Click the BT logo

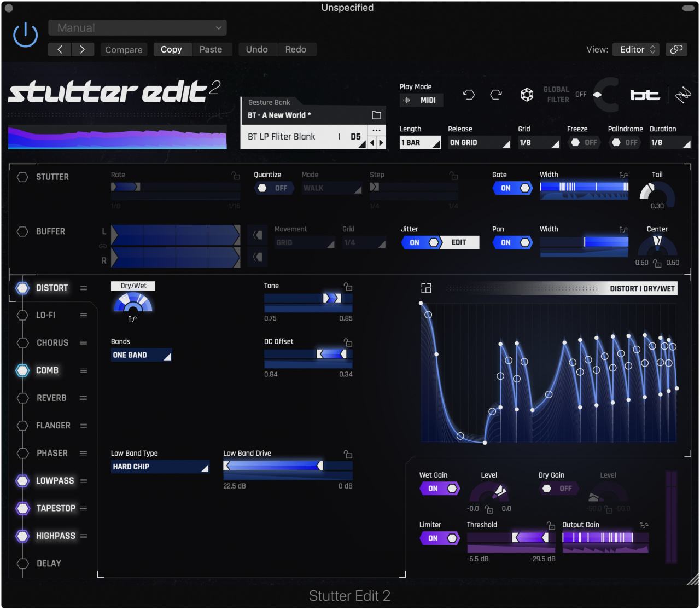(x=645, y=94)
